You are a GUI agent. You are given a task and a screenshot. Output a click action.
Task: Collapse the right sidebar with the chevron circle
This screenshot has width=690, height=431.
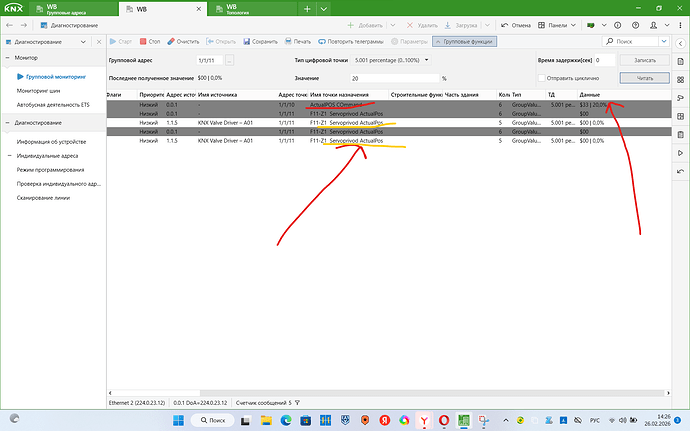pos(680,43)
